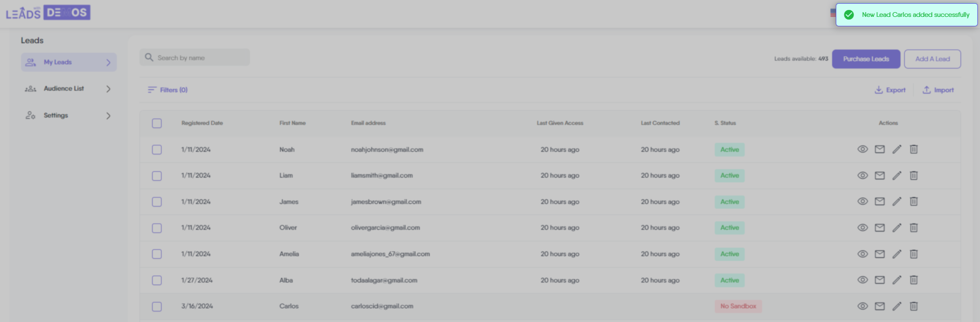Click the view eye icon for Noah
The width and height of the screenshot is (980, 322).
click(x=862, y=149)
